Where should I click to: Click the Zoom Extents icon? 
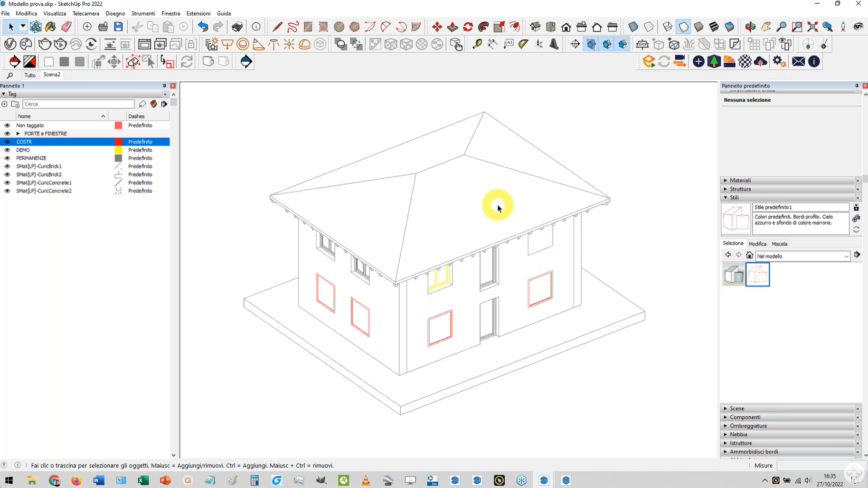pyautogui.click(x=812, y=27)
